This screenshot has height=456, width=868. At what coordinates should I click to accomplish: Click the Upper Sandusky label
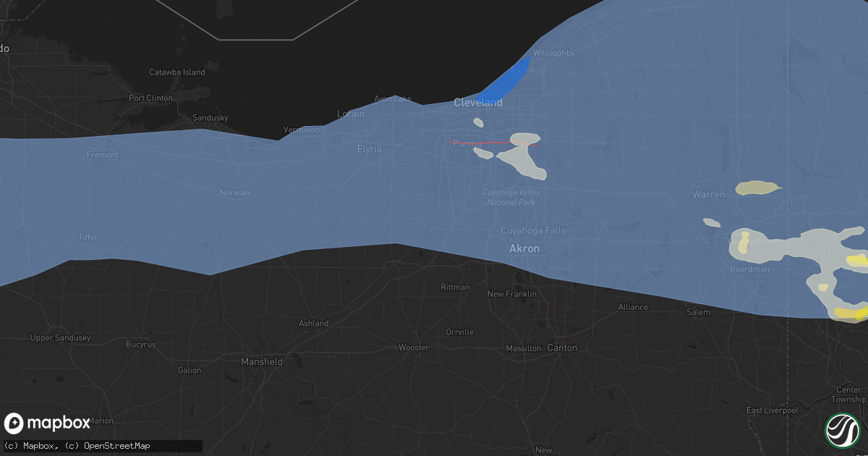60,338
